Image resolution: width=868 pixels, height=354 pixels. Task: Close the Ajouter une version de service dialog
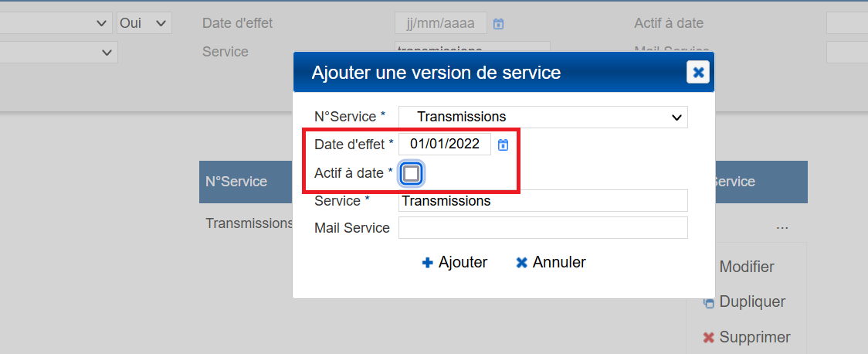[698, 73]
